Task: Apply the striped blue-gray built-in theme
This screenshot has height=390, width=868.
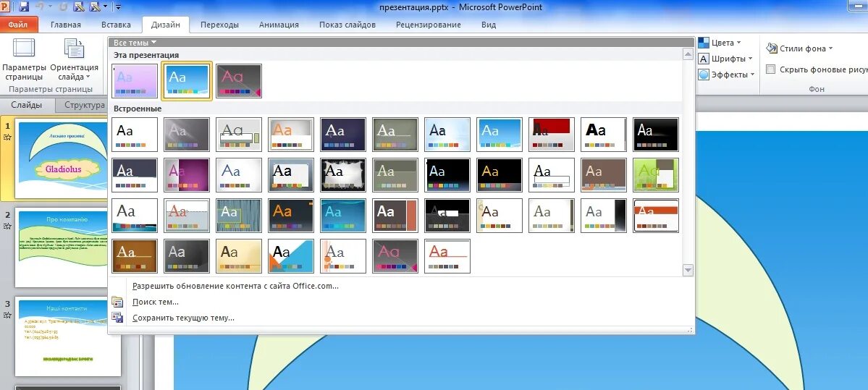Action: click(239, 216)
